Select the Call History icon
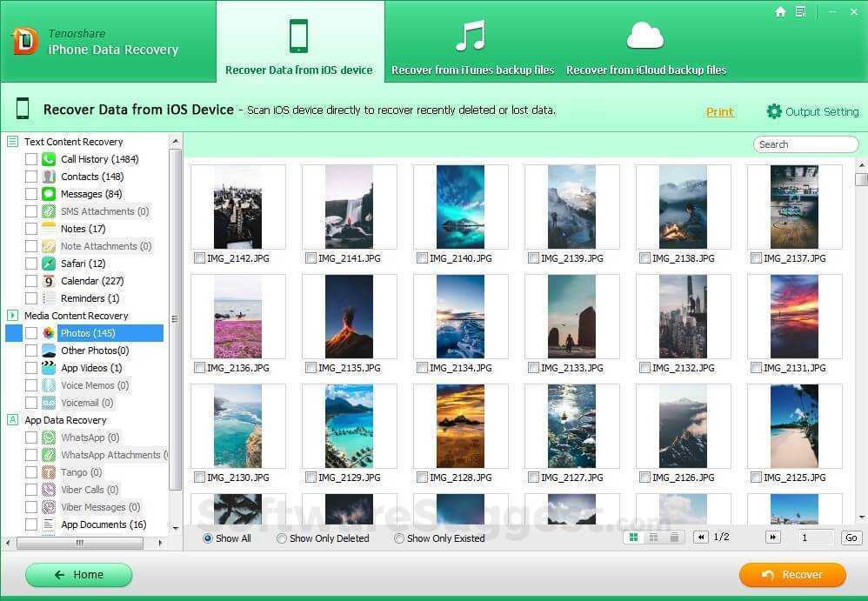This screenshot has width=868, height=601. tap(48, 159)
